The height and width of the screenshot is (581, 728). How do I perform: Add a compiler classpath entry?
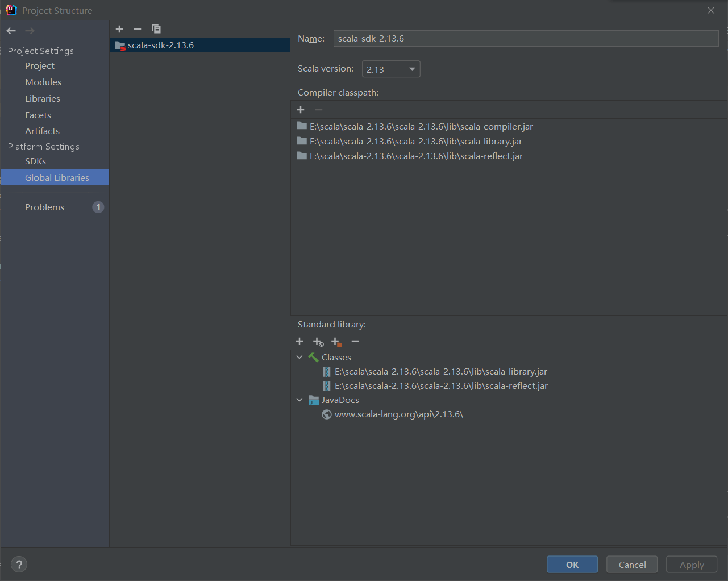click(x=301, y=110)
